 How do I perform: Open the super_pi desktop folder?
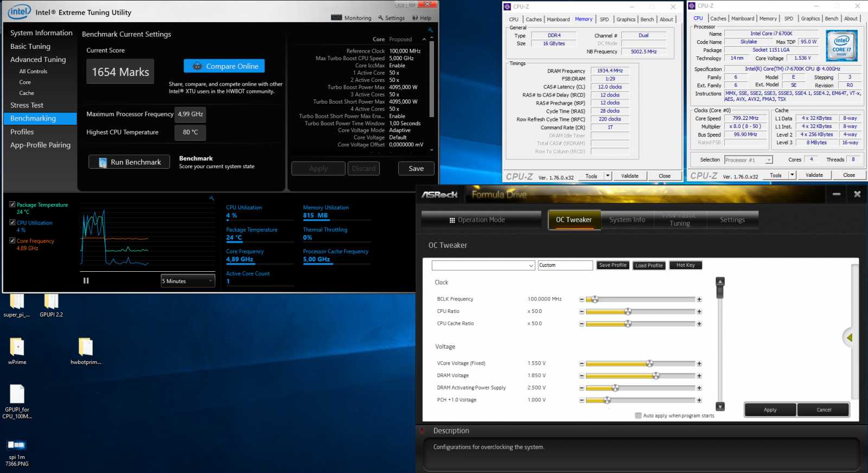pyautogui.click(x=17, y=305)
